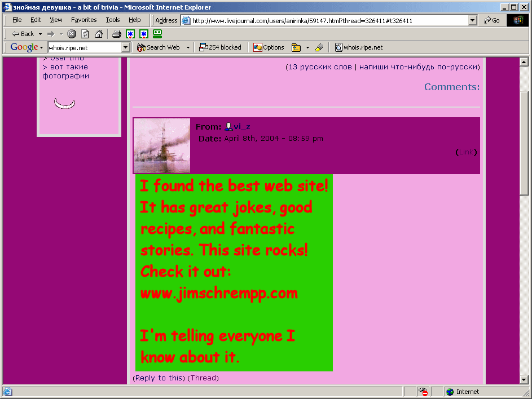Click the (Link) permalink of the comment
This screenshot has width=532, height=399.
[x=466, y=152]
